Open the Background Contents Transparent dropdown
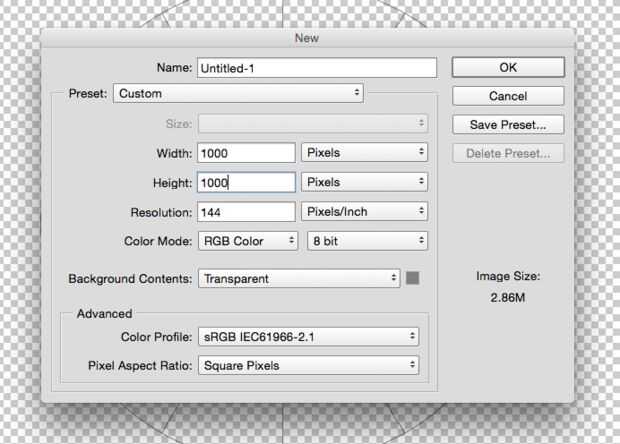The image size is (620, 444). pos(299,279)
